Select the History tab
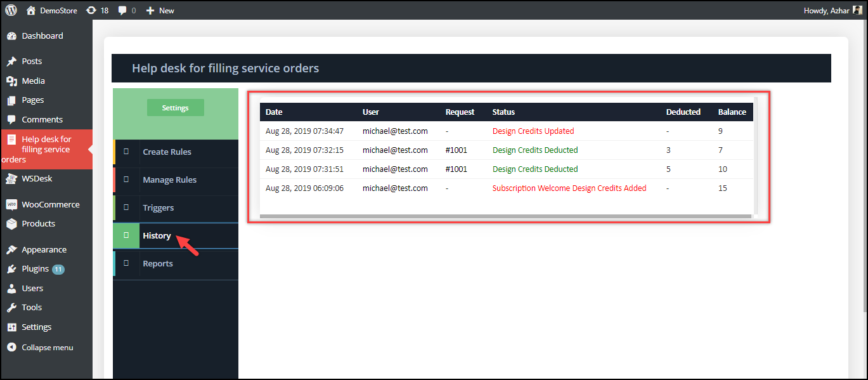This screenshot has height=380, width=868. [176, 236]
